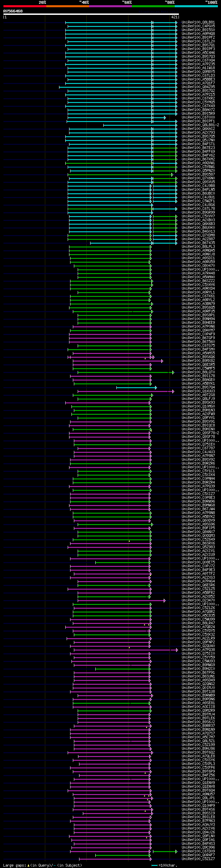Open hit UniRef100_Q8LB81-2
The width and height of the screenshot is (221, 868).
click(200, 125)
